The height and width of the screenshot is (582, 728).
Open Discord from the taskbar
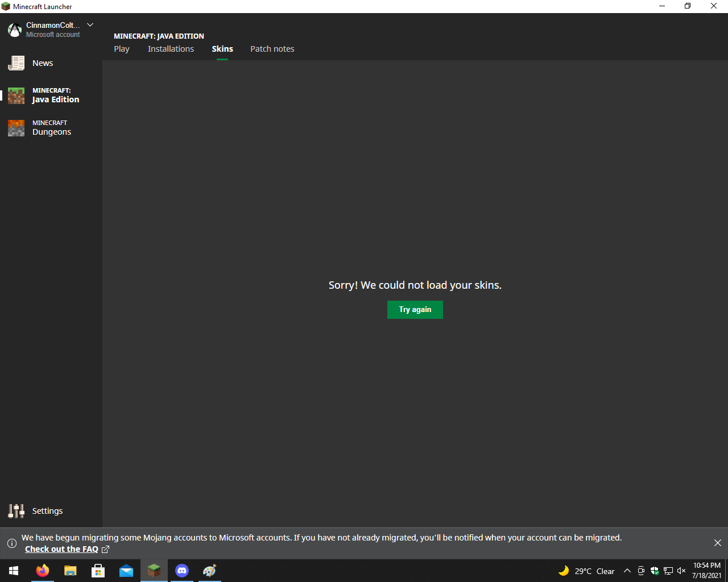pyautogui.click(x=182, y=571)
